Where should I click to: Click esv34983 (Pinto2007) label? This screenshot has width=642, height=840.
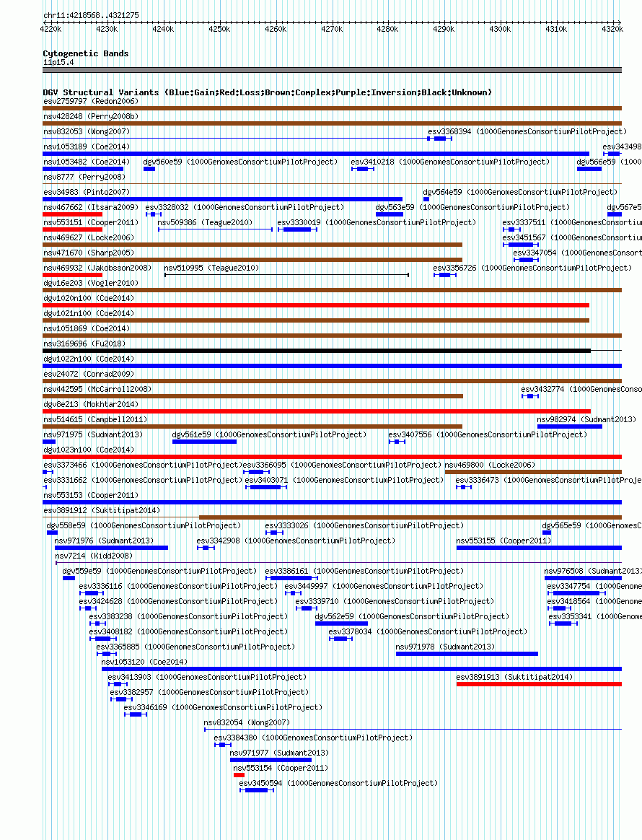(x=87, y=192)
